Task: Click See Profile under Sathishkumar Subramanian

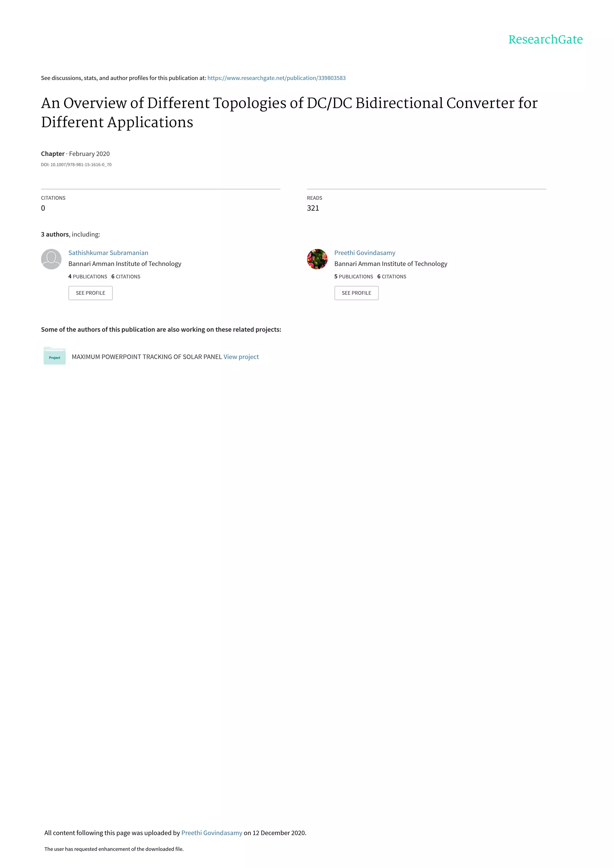Action: [x=90, y=293]
